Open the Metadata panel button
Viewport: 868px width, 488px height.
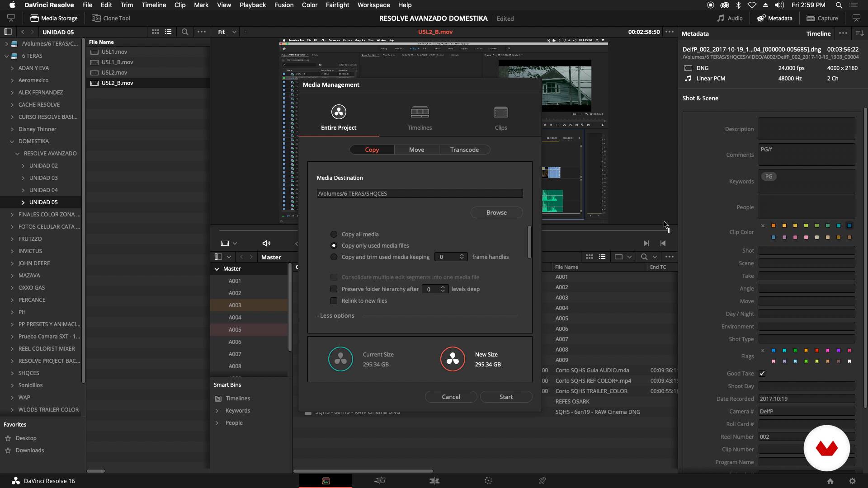(775, 18)
